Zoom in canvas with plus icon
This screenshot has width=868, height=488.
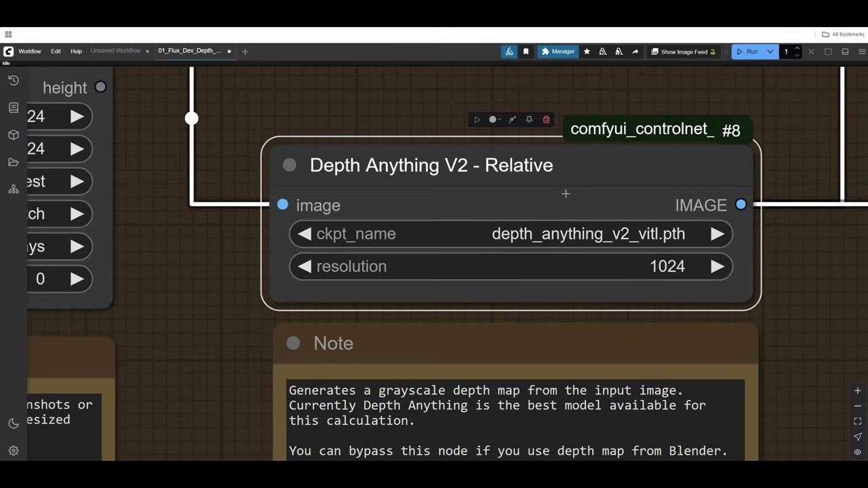tap(857, 390)
